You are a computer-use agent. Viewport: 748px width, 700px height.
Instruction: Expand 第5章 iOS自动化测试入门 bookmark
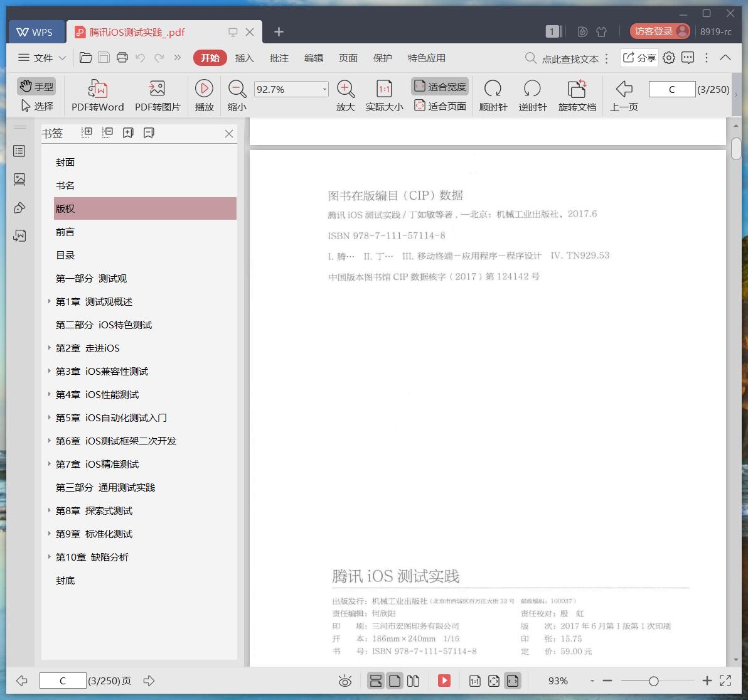click(x=49, y=417)
